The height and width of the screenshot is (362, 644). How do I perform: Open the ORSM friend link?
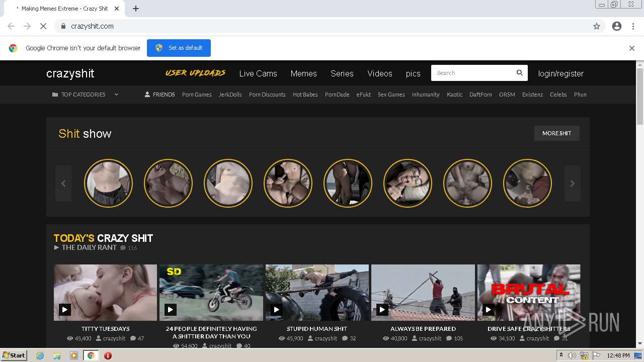(507, 95)
